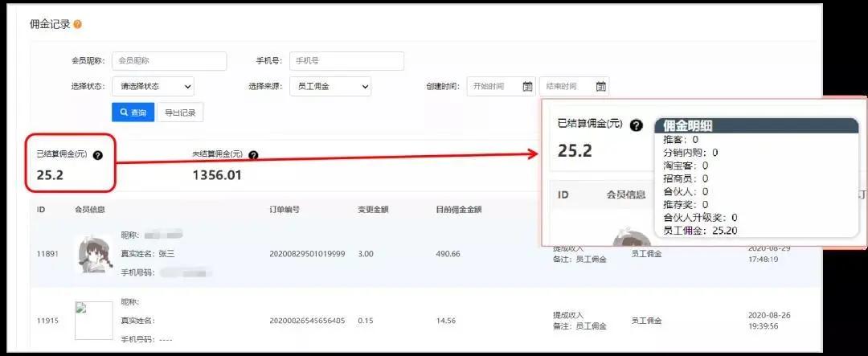Click current commission value 14.56

click(x=445, y=321)
